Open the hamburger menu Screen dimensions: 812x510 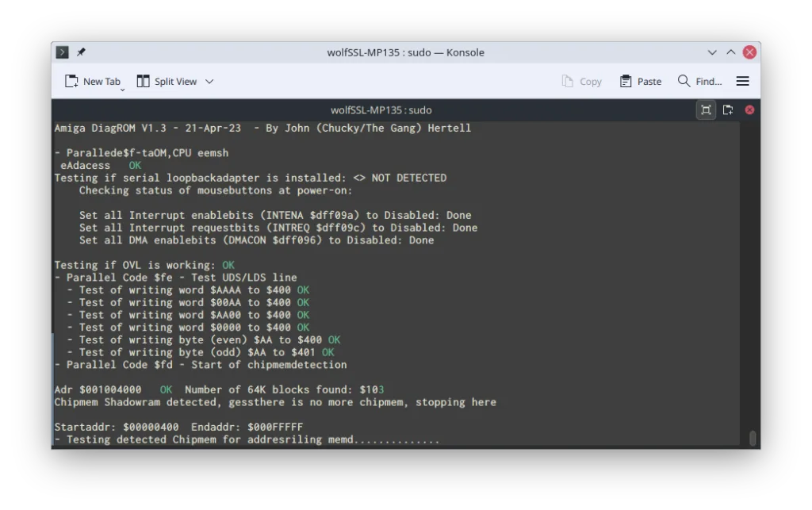(x=742, y=81)
